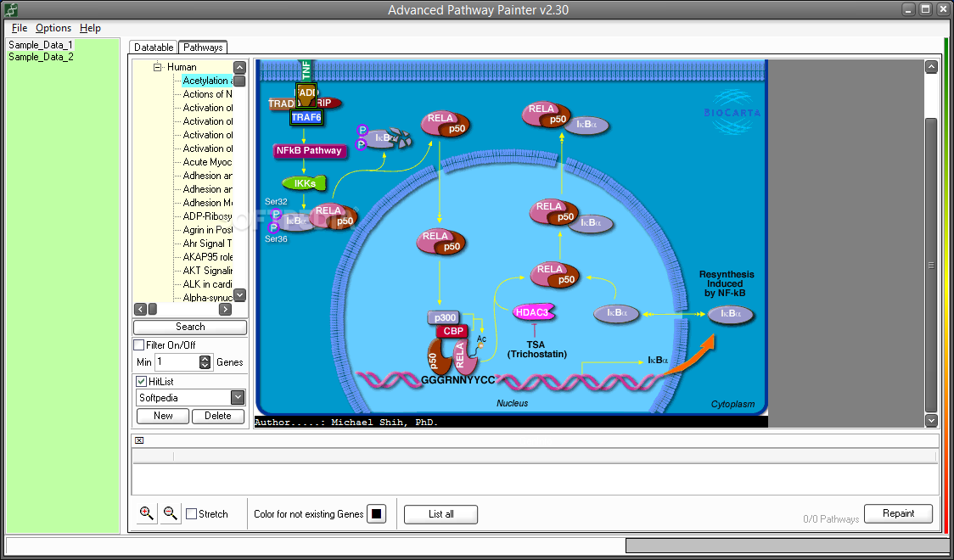Enable the Stretch checkbox
This screenshot has height=560, width=954.
tap(192, 514)
